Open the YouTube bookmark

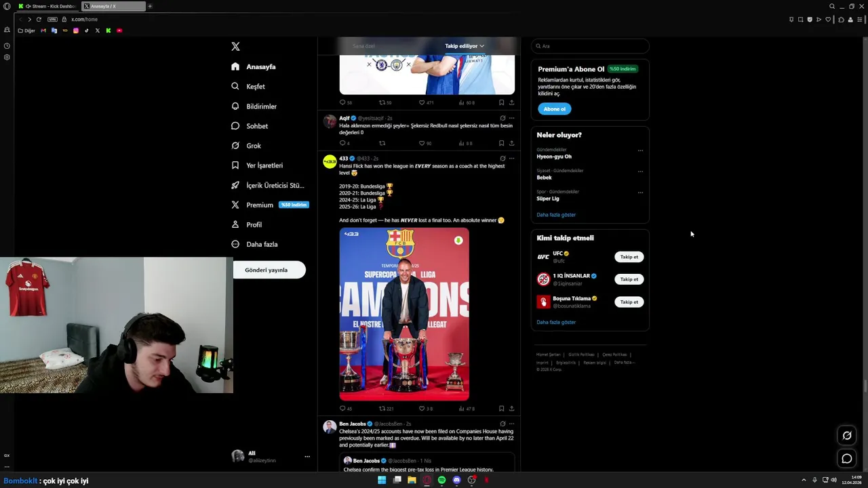(119, 30)
